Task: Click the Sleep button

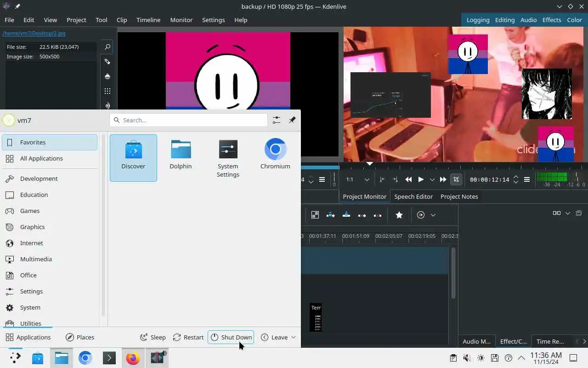Action: 153,337
